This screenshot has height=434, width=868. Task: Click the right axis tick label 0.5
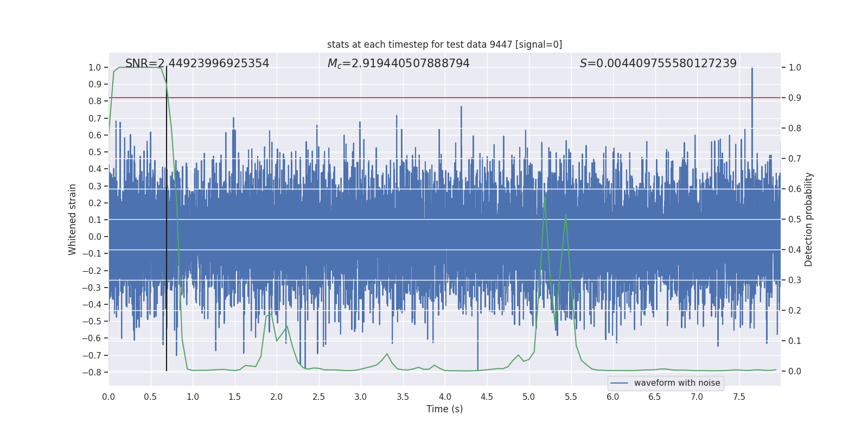[794, 219]
